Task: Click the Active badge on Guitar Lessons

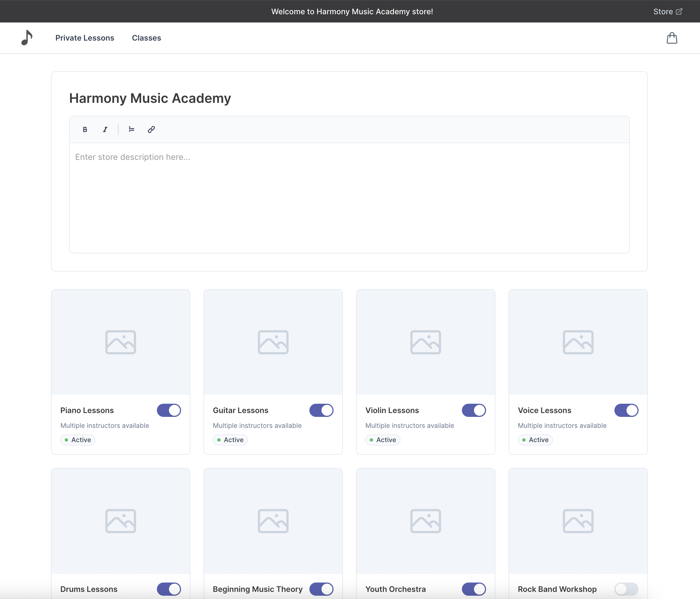Action: (x=230, y=440)
